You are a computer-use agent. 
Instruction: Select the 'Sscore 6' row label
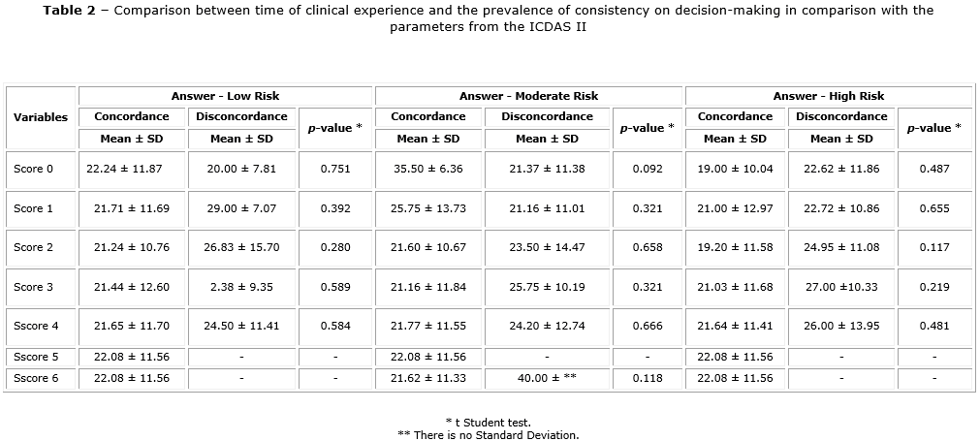coord(37,378)
